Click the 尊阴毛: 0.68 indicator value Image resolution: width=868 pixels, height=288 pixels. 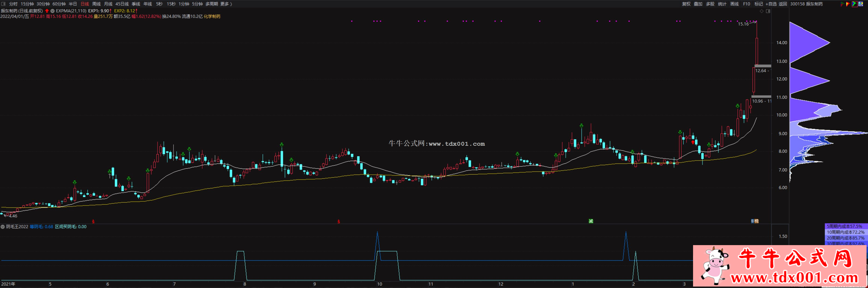click(x=42, y=227)
